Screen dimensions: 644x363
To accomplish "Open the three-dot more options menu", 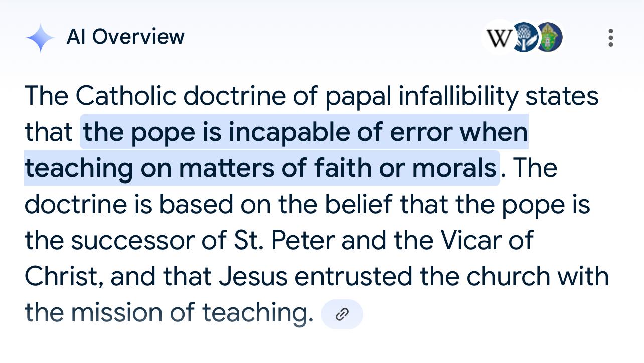I will pyautogui.click(x=610, y=38).
